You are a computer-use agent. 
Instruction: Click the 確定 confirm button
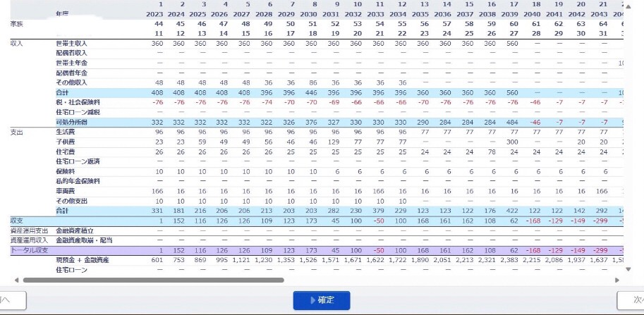coord(322,299)
